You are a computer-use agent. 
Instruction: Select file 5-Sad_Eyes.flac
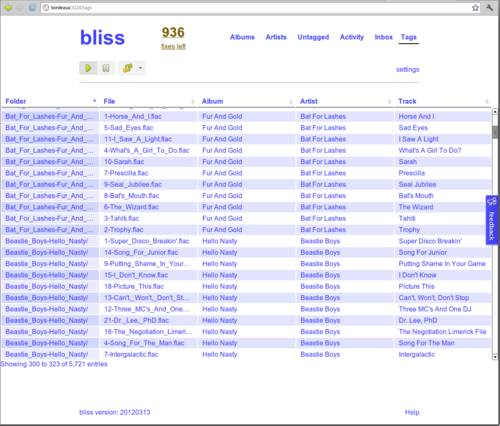[x=149, y=128]
